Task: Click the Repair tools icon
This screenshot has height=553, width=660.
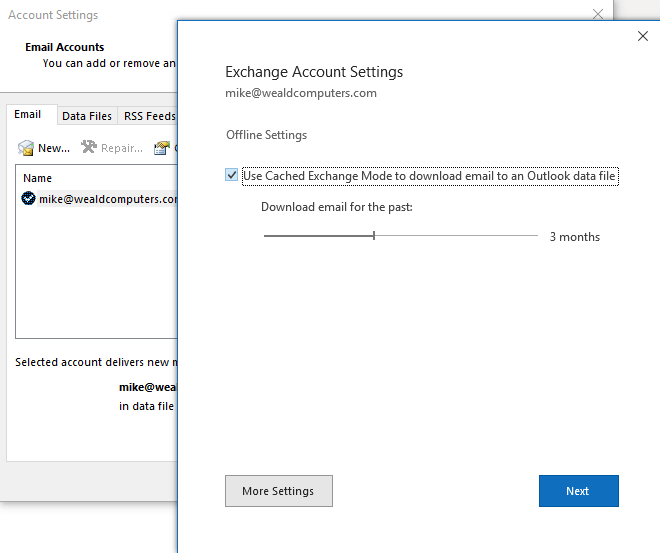Action: (x=89, y=148)
